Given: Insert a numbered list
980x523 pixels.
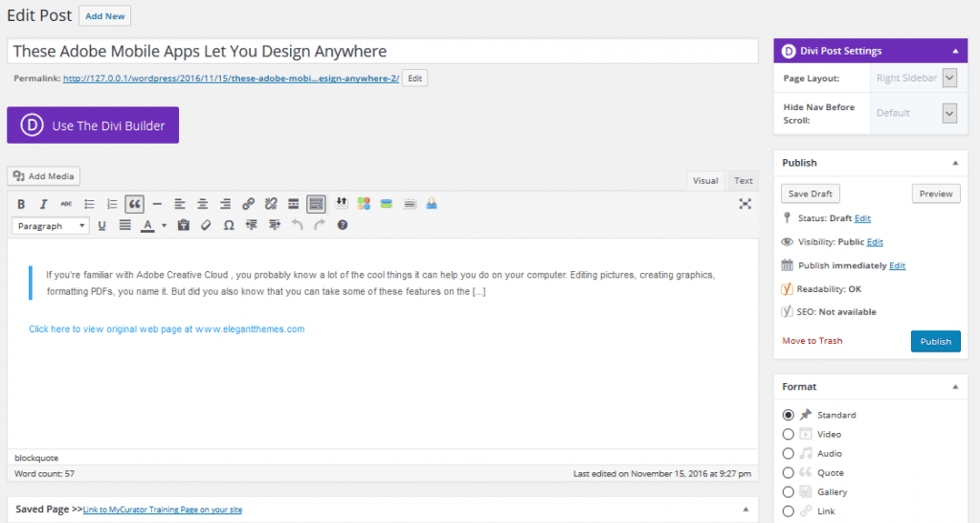Looking at the screenshot, I should (112, 204).
